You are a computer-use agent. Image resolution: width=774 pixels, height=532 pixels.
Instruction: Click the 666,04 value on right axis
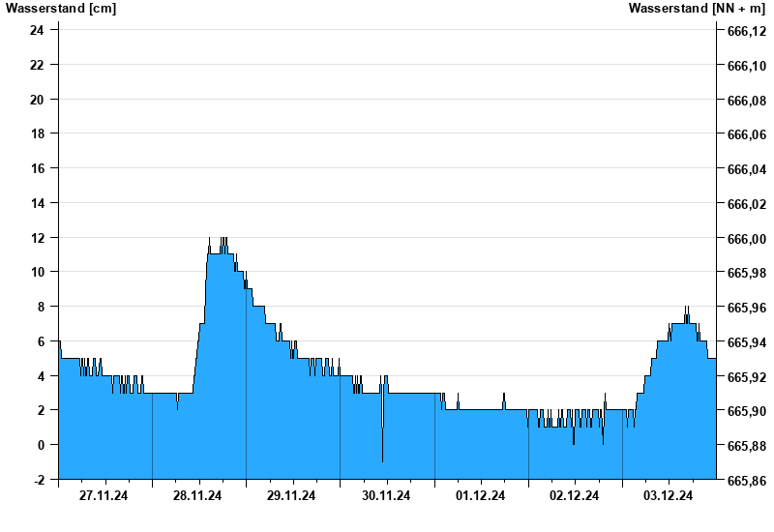(747, 169)
